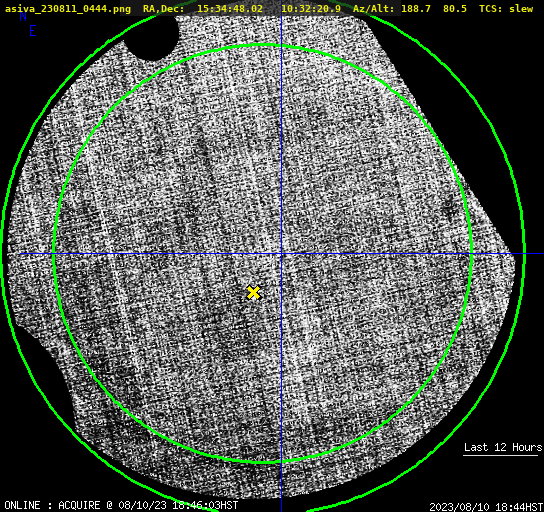Click the left edge of the outer green circle
544x512 pixels.
click(x=3, y=254)
